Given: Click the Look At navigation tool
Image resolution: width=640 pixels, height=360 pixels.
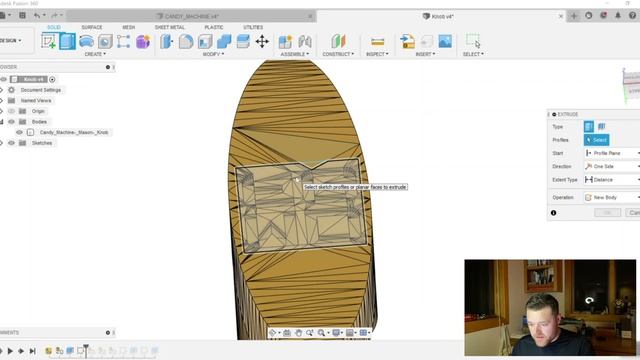Looking at the screenshot, I should point(287,333).
